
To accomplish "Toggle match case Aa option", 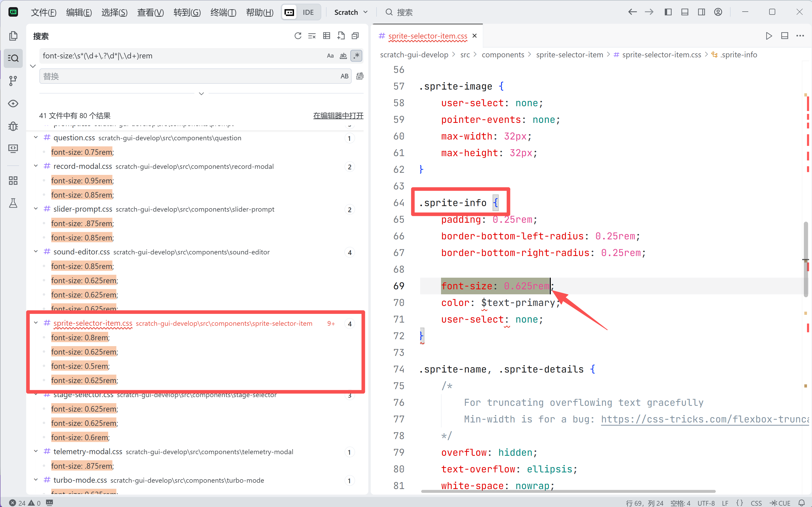I will pos(330,56).
